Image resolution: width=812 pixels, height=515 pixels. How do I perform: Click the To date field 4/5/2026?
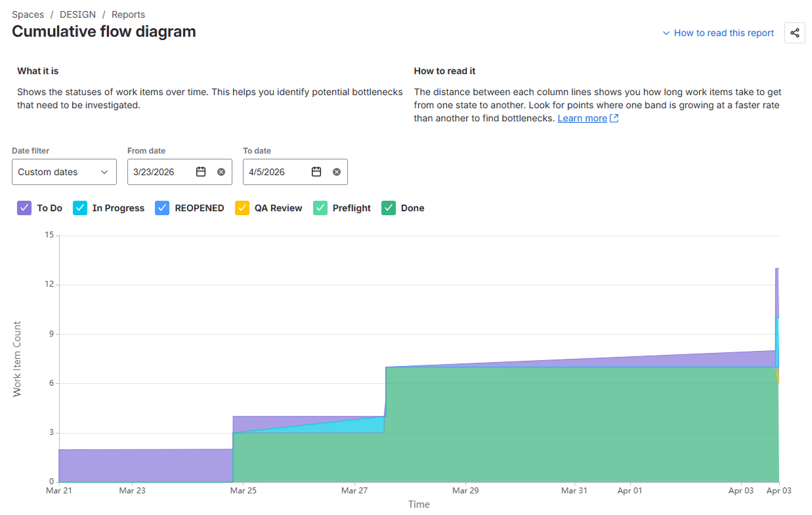(x=295, y=172)
